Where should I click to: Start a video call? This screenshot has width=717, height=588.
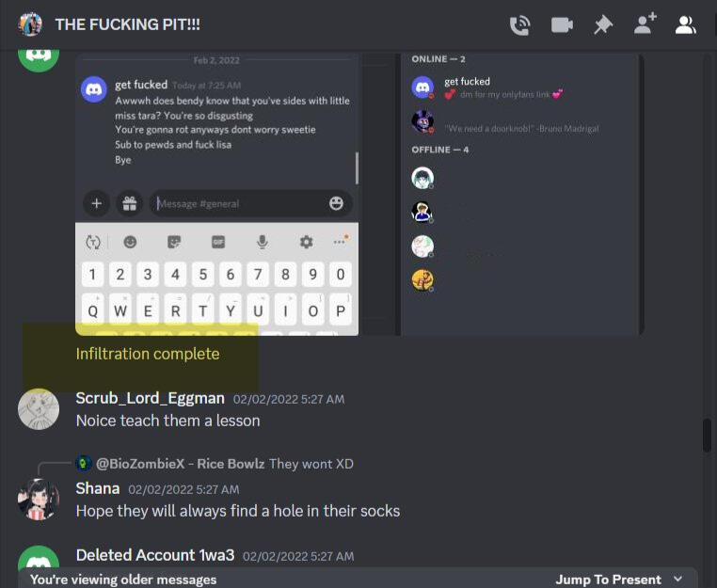[562, 25]
